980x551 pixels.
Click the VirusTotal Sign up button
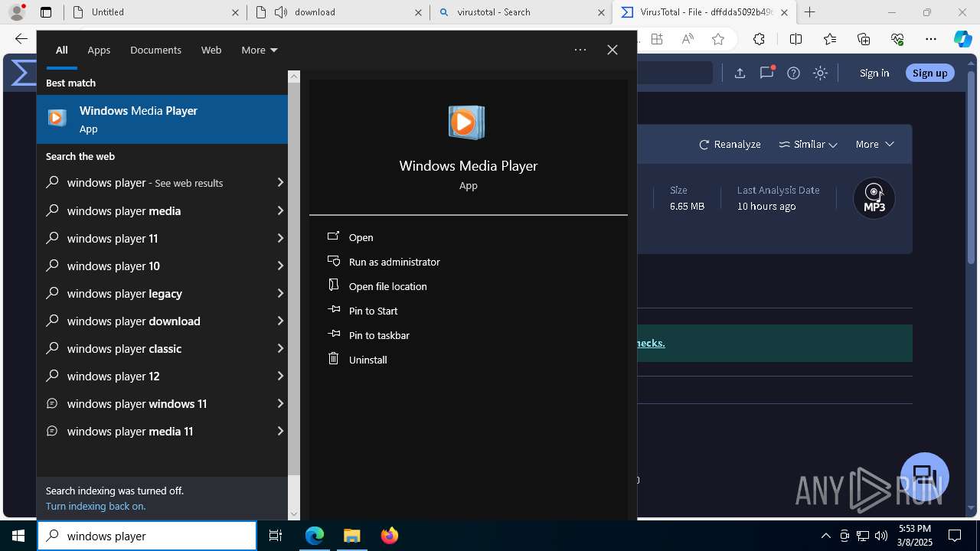tap(930, 73)
